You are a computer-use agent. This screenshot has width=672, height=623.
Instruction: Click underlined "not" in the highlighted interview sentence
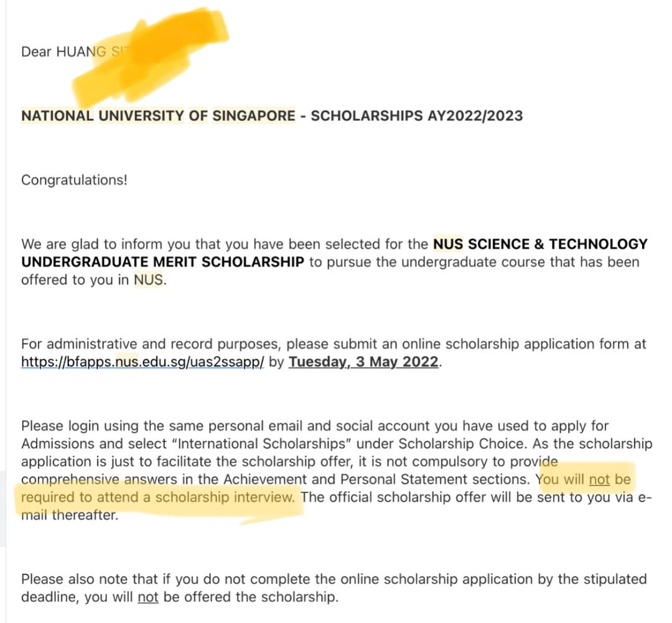click(599, 480)
